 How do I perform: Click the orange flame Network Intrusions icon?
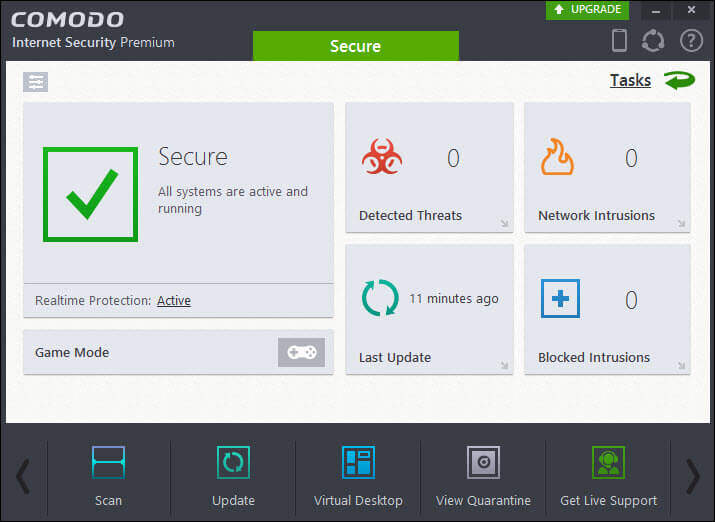coord(557,157)
